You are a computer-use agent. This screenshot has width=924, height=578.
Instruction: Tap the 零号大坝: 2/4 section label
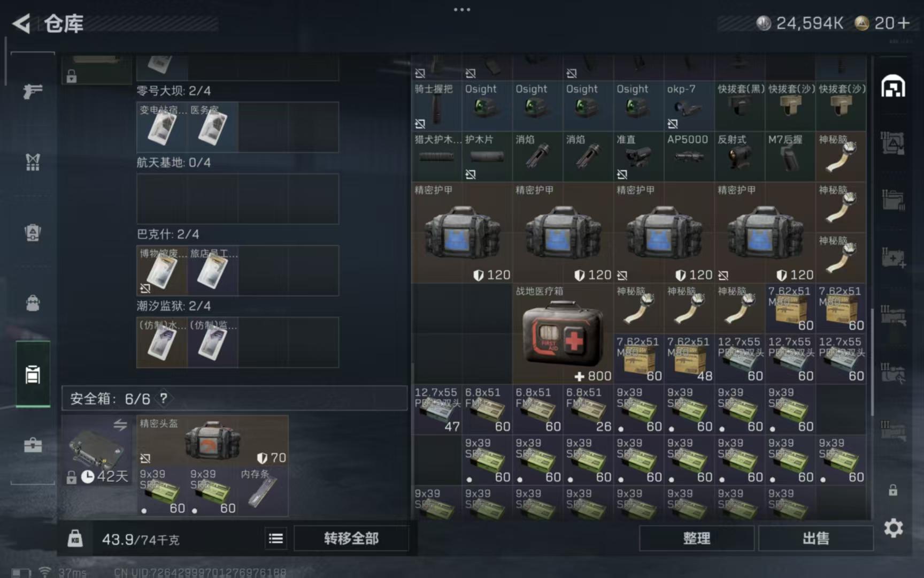(173, 90)
